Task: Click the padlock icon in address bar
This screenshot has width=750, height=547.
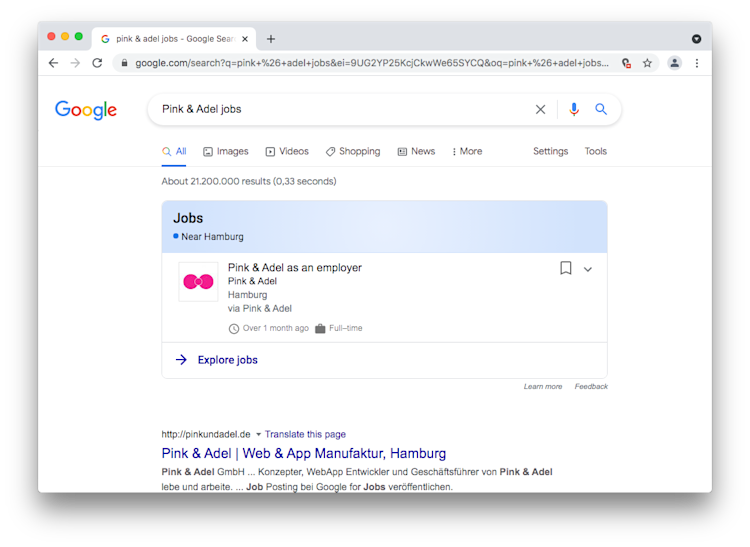Action: 124,63
